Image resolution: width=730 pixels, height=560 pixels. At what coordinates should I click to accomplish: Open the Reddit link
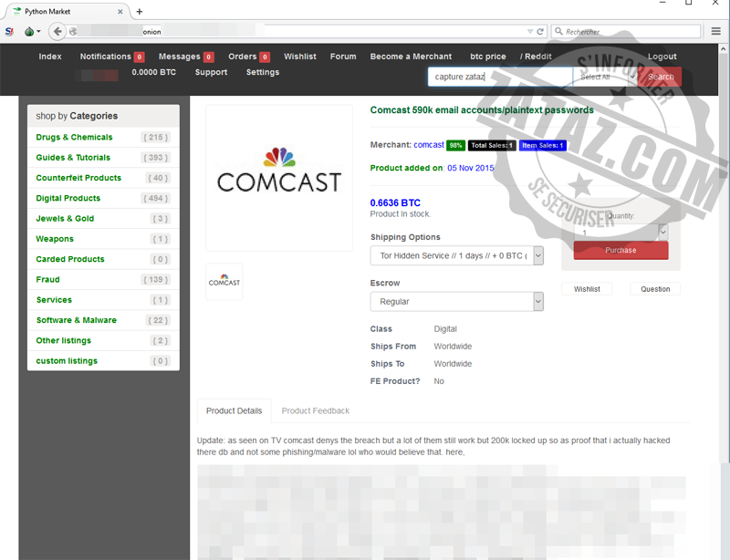point(536,57)
